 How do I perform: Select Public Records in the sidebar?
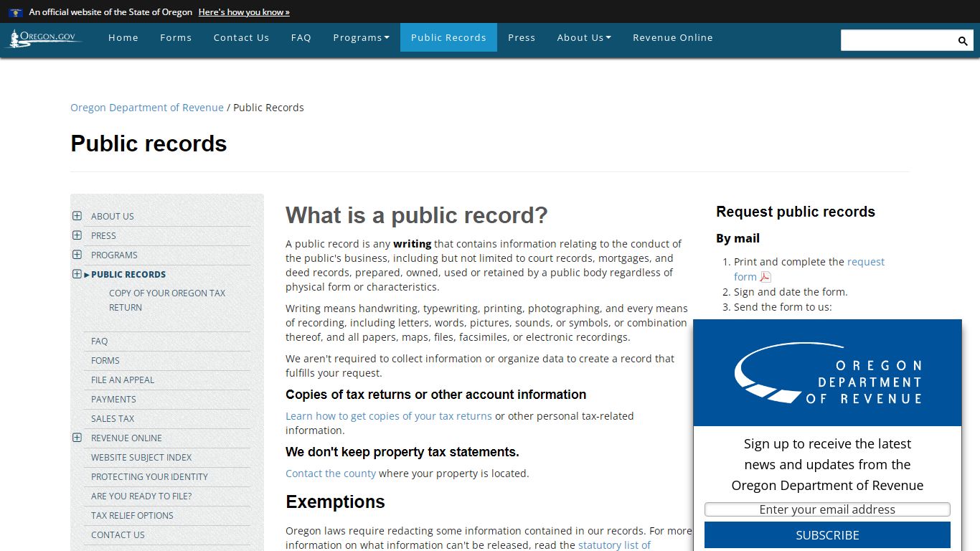128,274
